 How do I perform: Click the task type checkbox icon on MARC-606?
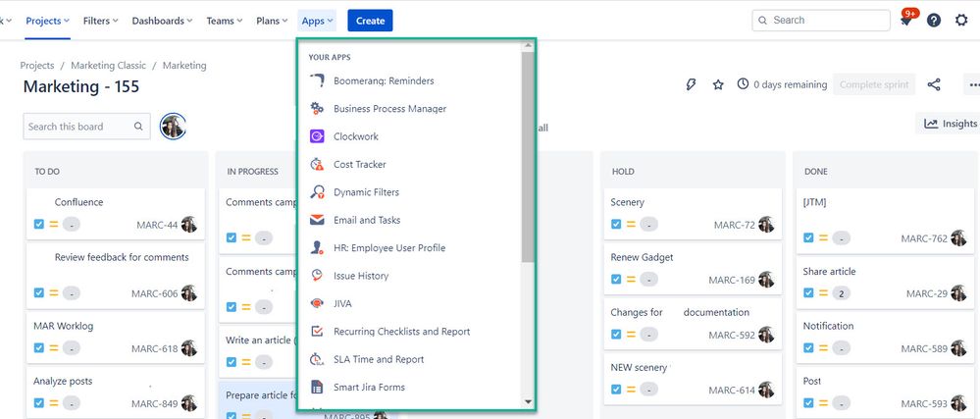coord(39,292)
